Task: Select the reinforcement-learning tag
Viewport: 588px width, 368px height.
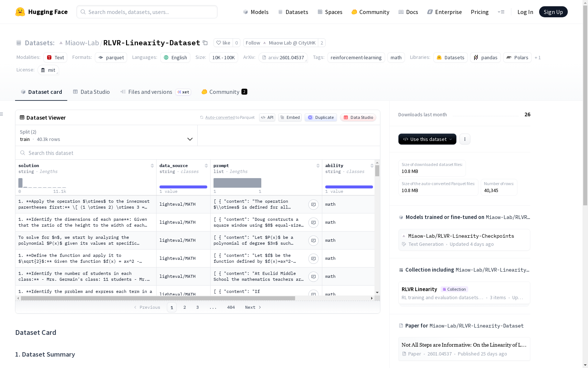Action: coord(356,58)
